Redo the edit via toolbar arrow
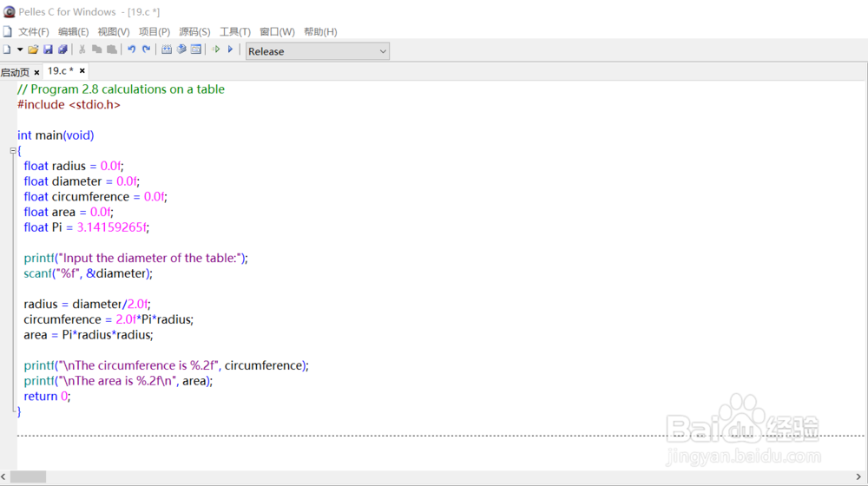 coord(146,49)
